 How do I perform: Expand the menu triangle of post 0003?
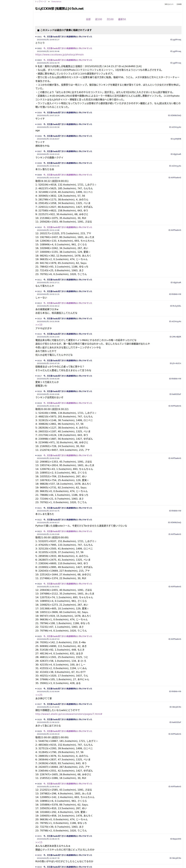click(36, 60)
